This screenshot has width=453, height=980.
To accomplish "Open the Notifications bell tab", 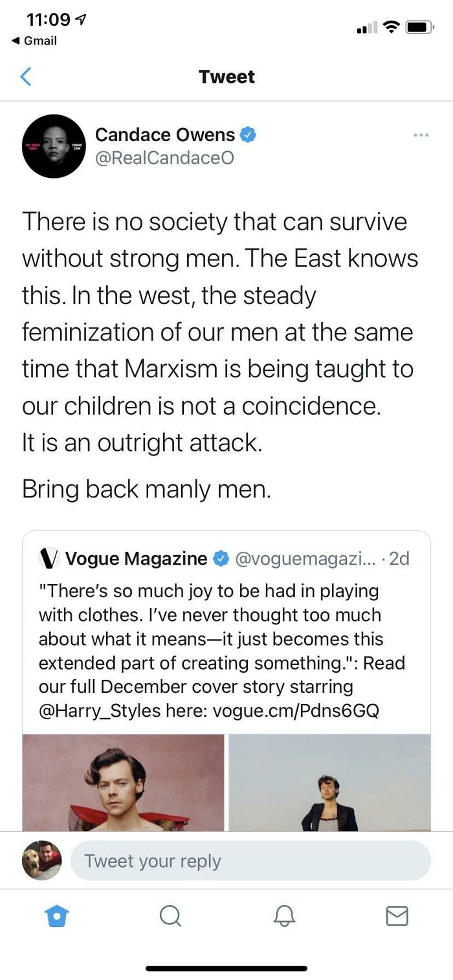I will click(283, 915).
